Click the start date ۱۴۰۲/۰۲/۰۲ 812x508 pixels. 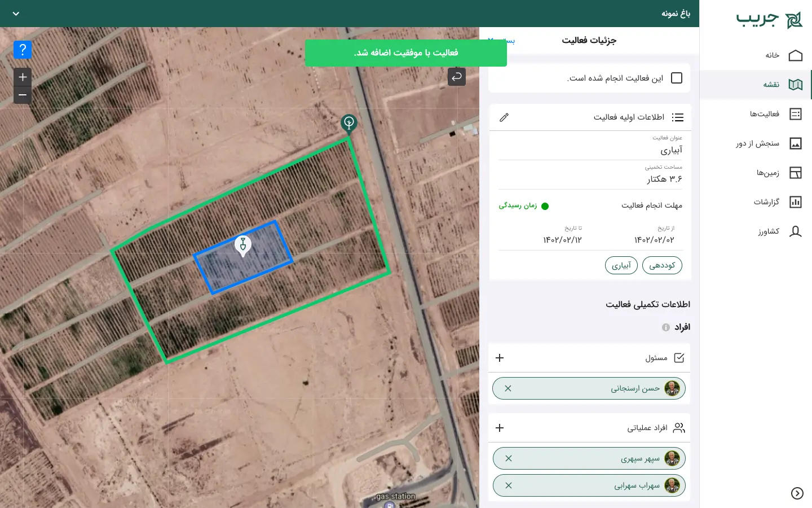point(654,240)
